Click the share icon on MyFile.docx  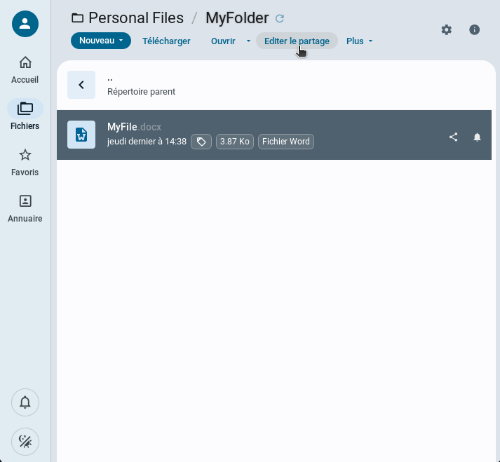pyautogui.click(x=453, y=137)
